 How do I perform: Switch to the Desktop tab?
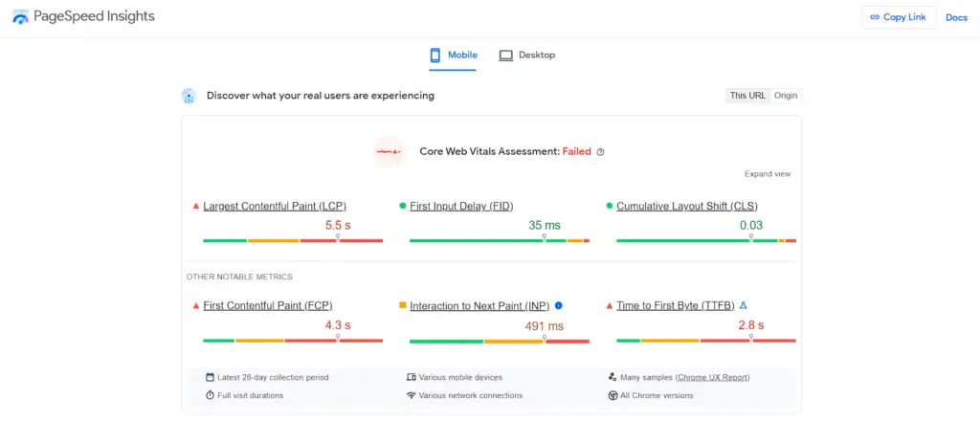point(527,55)
